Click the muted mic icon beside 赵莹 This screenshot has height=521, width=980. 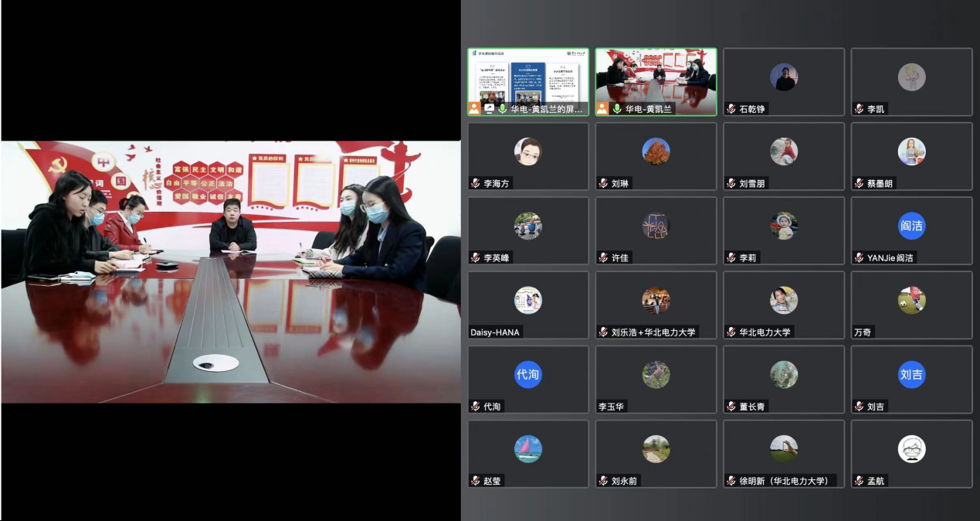click(476, 481)
